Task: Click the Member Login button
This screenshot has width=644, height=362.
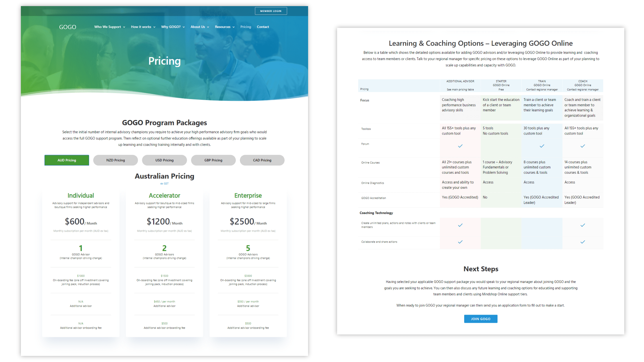Action: [x=271, y=11]
